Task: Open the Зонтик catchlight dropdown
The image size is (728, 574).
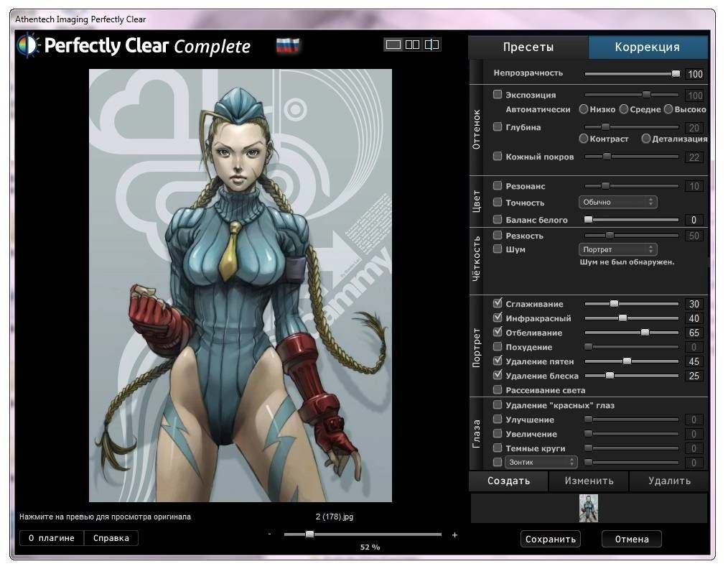Action: click(x=541, y=462)
